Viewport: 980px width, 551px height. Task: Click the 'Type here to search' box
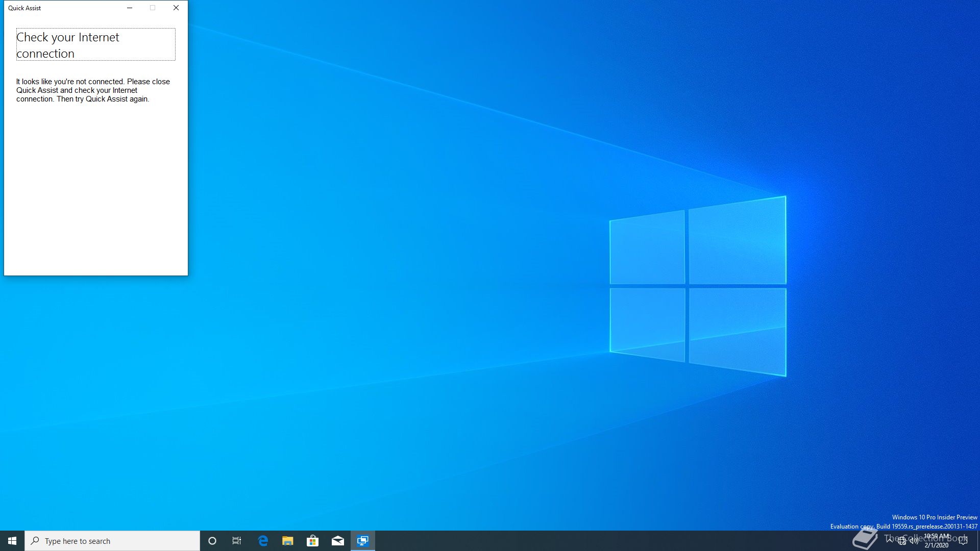[x=112, y=541]
